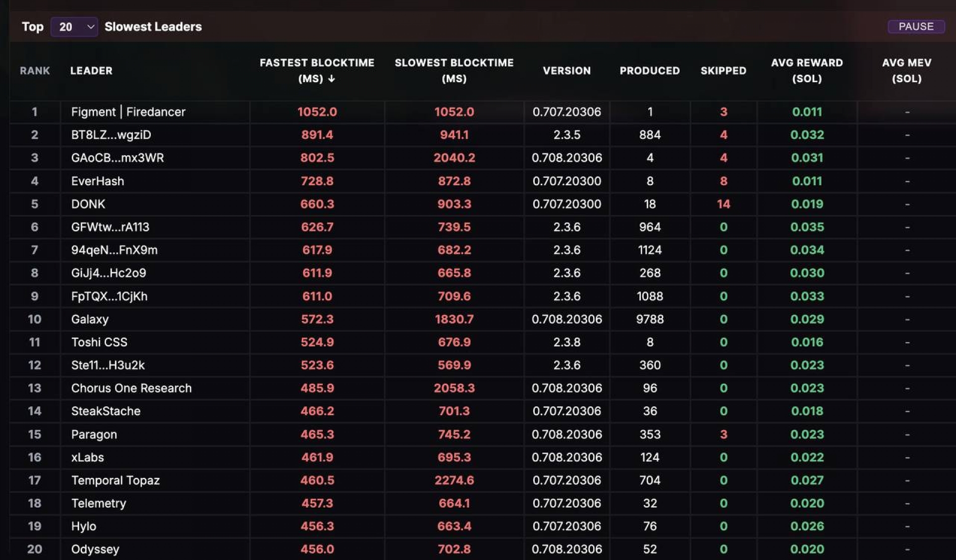
Task: Click the Toshi CSS leader name
Action: (99, 342)
